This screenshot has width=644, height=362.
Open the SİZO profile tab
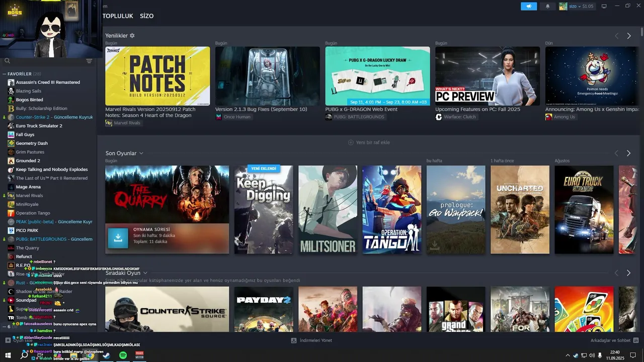click(x=146, y=16)
